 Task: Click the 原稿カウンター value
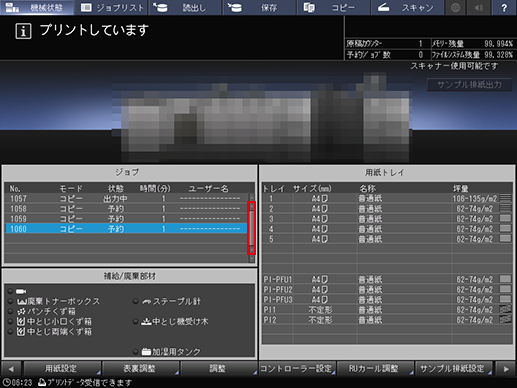click(x=421, y=44)
